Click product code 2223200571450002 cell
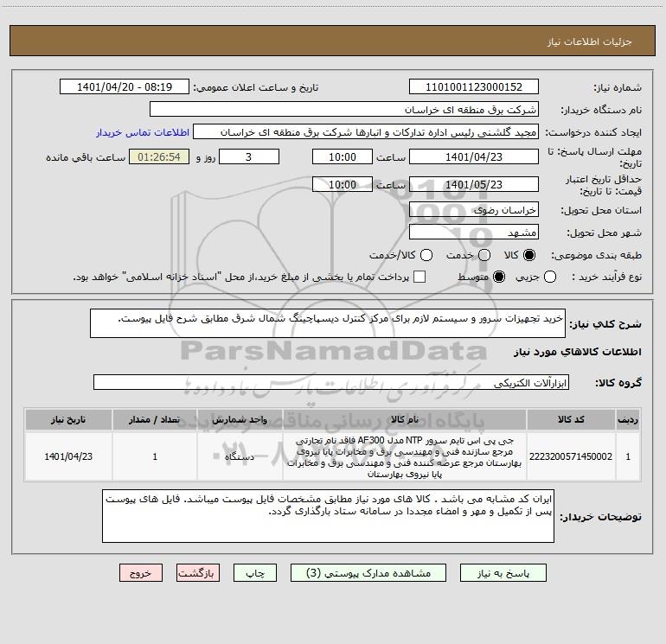Viewport: 666px width, 644px height. pos(571,456)
